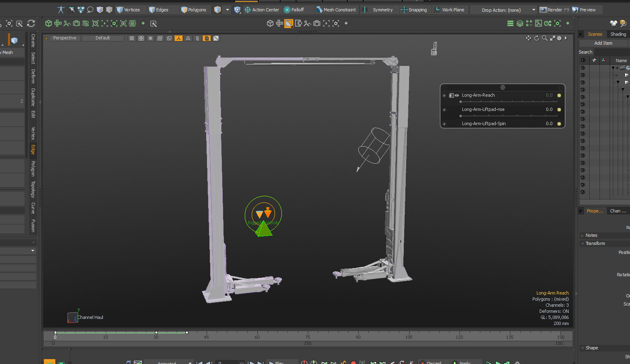Click the viewport maximize arrows icon
The image size is (630, 364).
[552, 38]
